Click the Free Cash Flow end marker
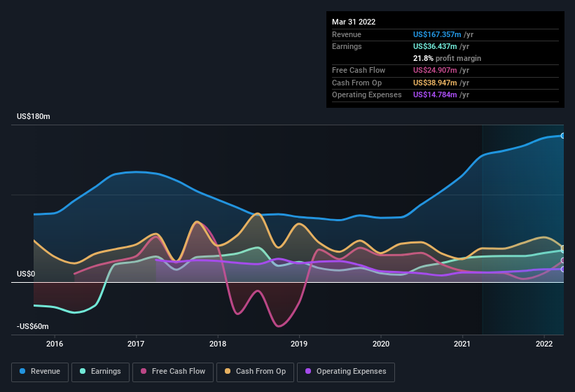This screenshot has height=392, width=575. [x=563, y=260]
